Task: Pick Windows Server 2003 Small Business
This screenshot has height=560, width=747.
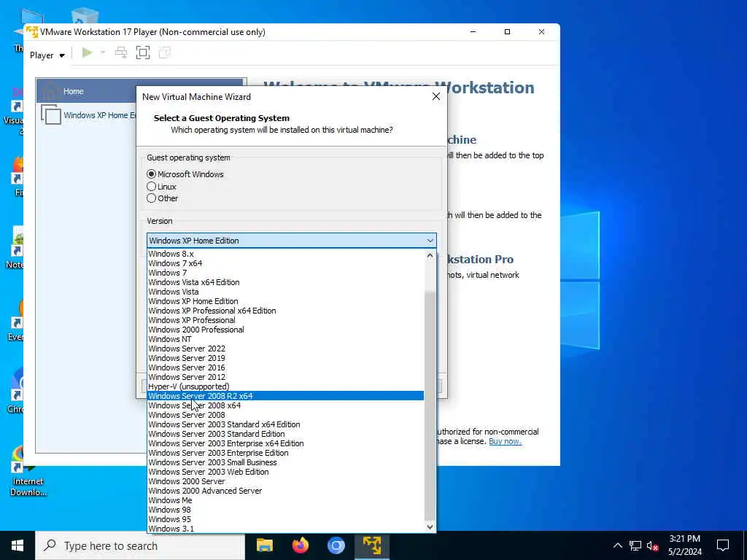Action: tap(285, 462)
